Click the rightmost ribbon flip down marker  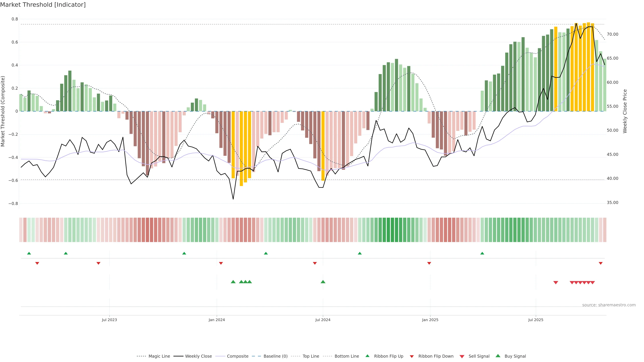[x=601, y=263]
